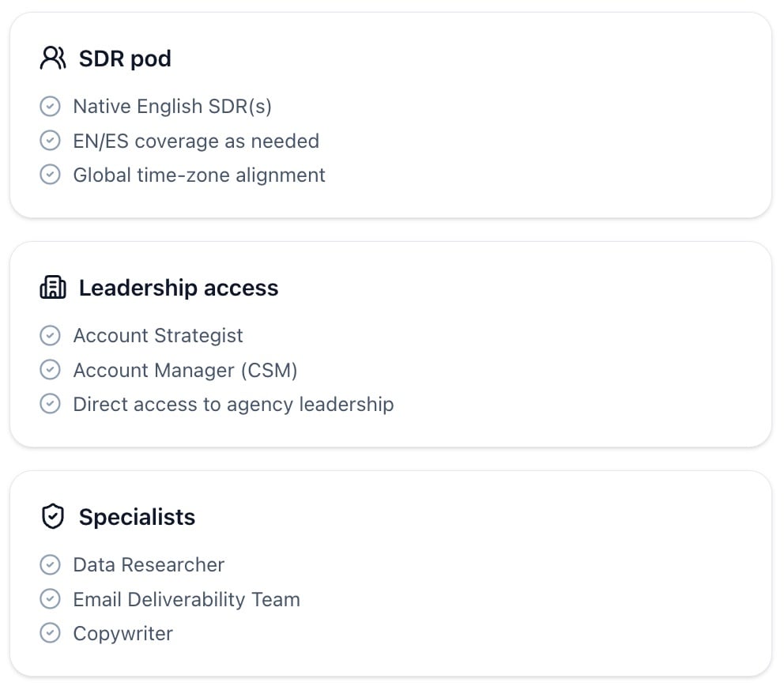Click the shield icon beside Specialists

coord(53,517)
